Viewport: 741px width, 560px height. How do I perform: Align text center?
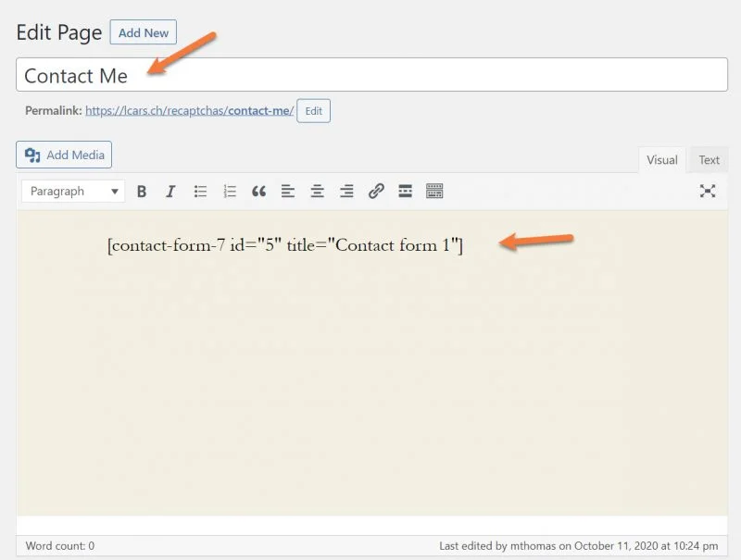pyautogui.click(x=318, y=192)
